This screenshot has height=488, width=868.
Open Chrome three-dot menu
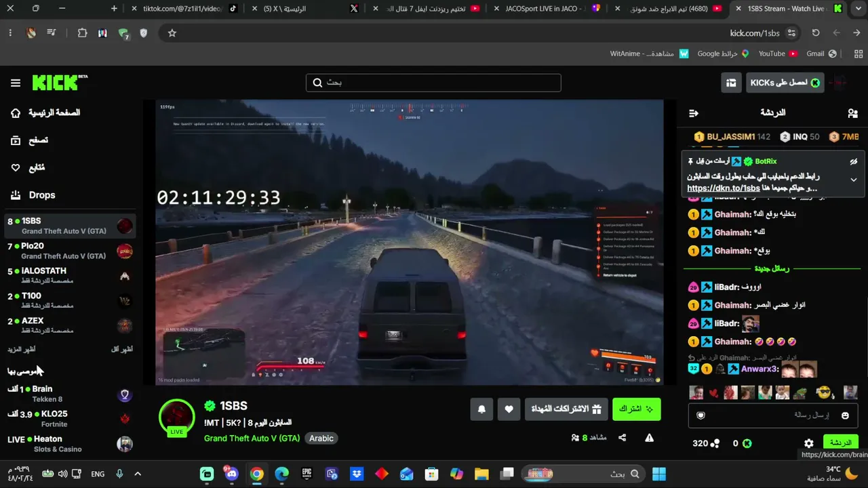[x=10, y=33]
